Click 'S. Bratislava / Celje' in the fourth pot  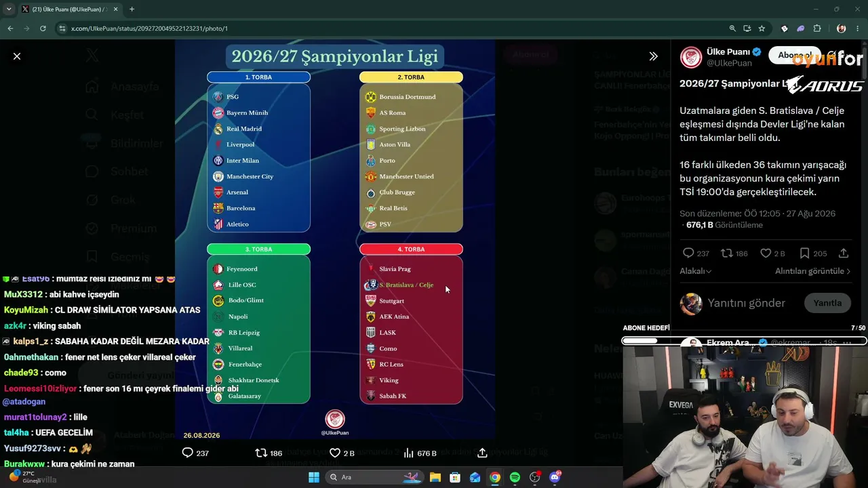pyautogui.click(x=406, y=285)
